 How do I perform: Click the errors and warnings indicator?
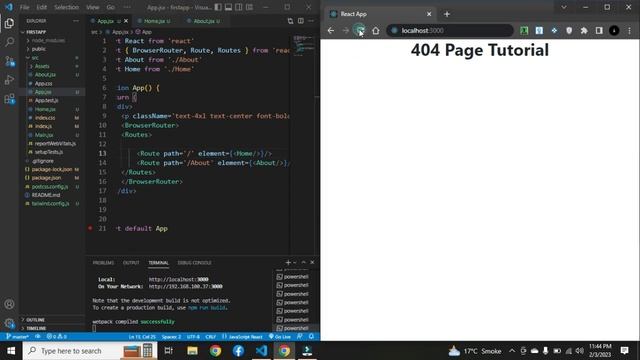57,337
